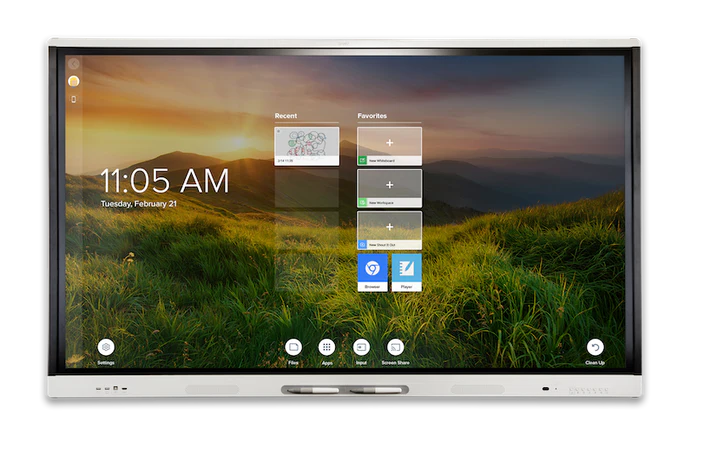
Task: Tap the mobile device icon in sidebar
Action: point(74,99)
